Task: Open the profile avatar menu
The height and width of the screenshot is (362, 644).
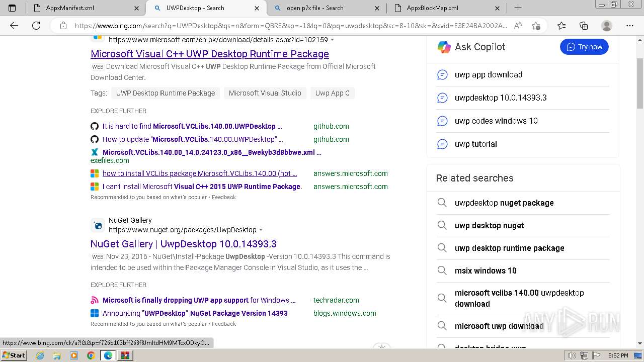Action: point(607,26)
